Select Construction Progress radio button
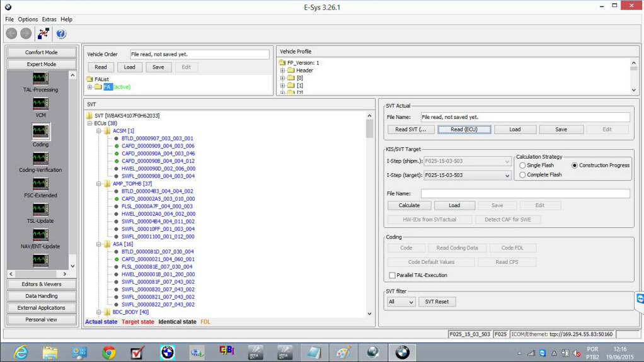Image resolution: width=644 pixels, height=362 pixels. [x=575, y=166]
